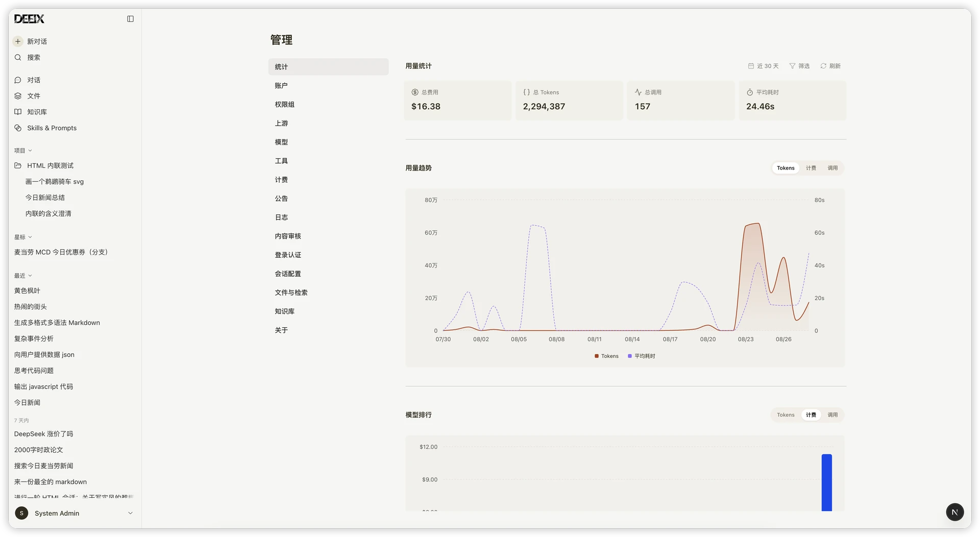This screenshot has height=537, width=980.
Task: Click the 筛选 filter button
Action: click(799, 66)
